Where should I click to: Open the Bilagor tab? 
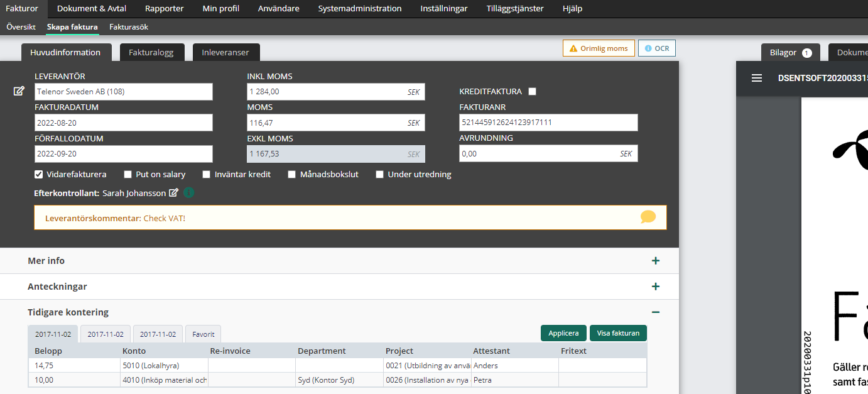pos(791,53)
